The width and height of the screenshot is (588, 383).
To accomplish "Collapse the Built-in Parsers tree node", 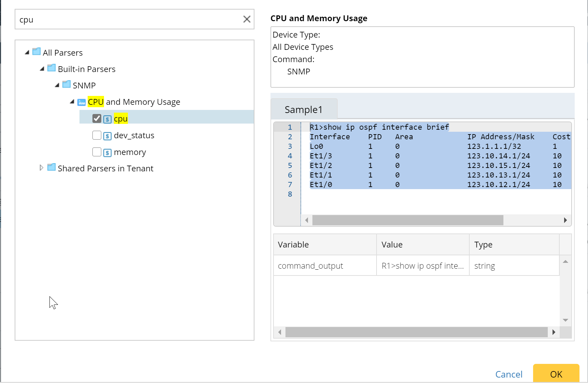I will (x=42, y=69).
